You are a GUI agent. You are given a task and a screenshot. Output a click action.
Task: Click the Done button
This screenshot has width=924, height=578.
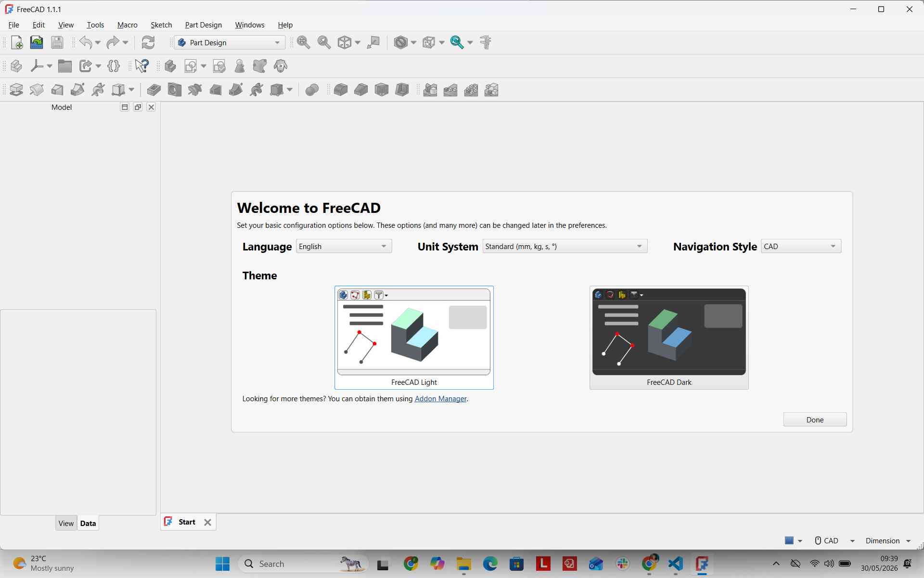[815, 420]
